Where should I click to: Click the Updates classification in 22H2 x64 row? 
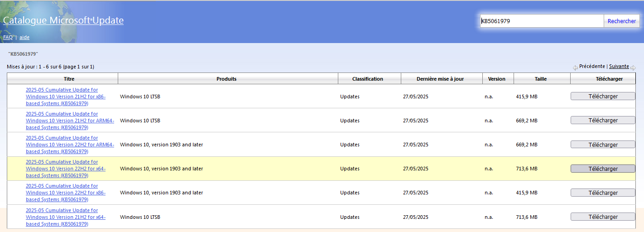(350, 169)
